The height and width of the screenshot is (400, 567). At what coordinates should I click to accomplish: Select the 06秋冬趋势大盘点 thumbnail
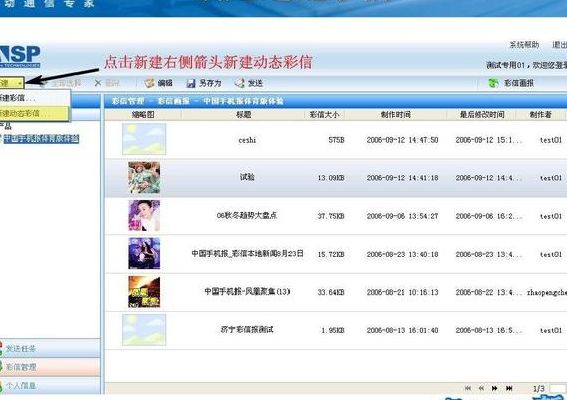pyautogui.click(x=144, y=216)
